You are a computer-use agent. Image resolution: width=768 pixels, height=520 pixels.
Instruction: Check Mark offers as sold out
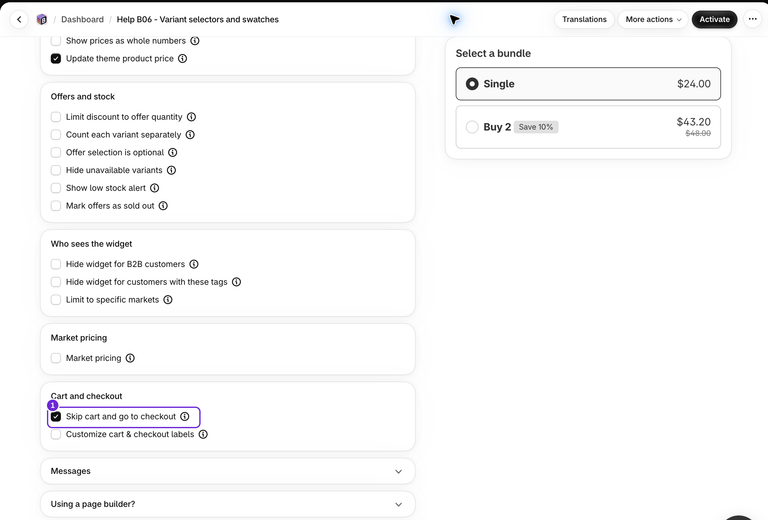point(56,206)
